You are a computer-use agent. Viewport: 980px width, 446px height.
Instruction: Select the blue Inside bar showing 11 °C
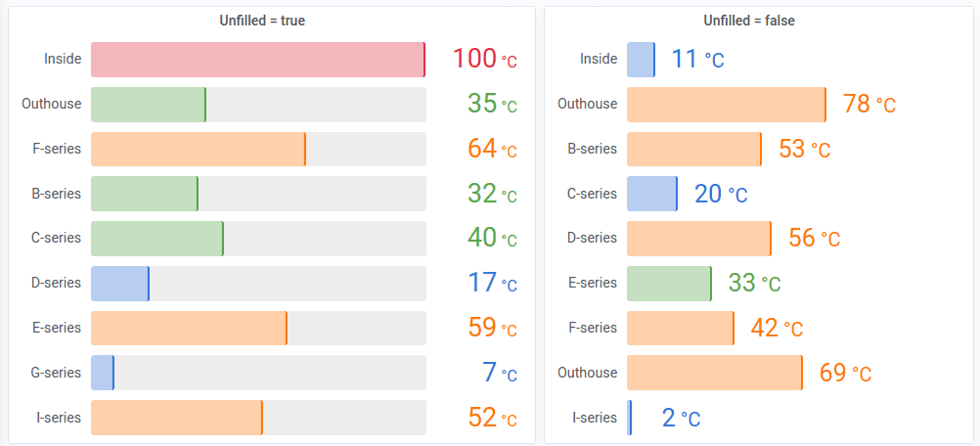click(641, 60)
